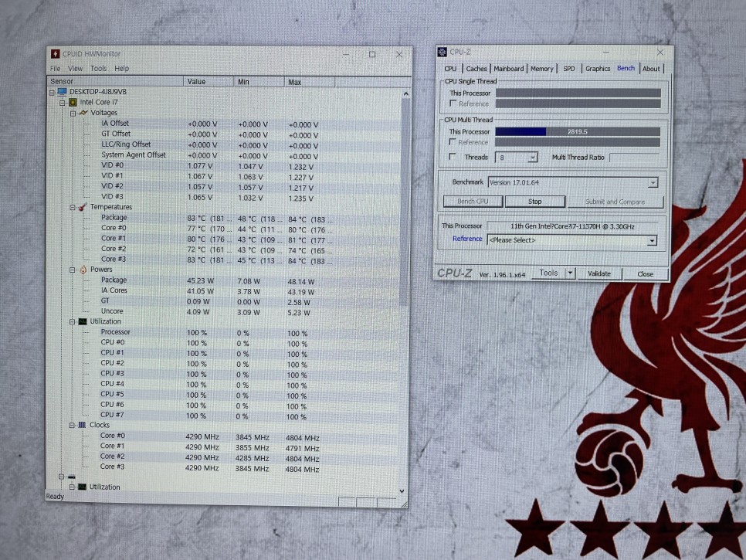Click the blue Reference link label
This screenshot has width=746, height=560.
tap(467, 239)
